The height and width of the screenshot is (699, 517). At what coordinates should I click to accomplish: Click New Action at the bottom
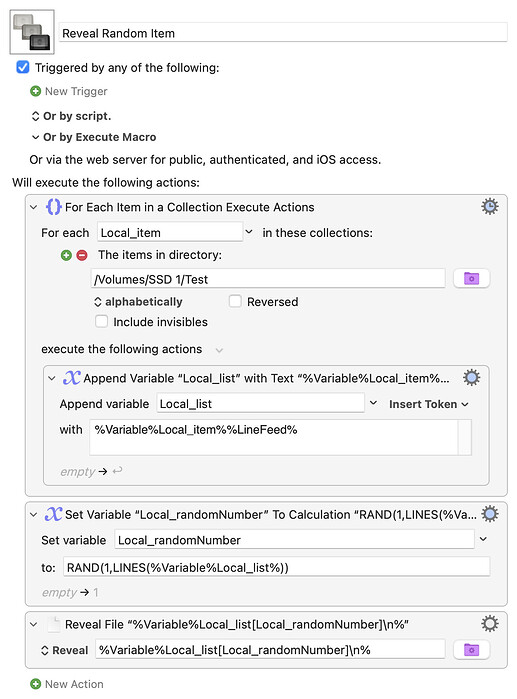67,684
